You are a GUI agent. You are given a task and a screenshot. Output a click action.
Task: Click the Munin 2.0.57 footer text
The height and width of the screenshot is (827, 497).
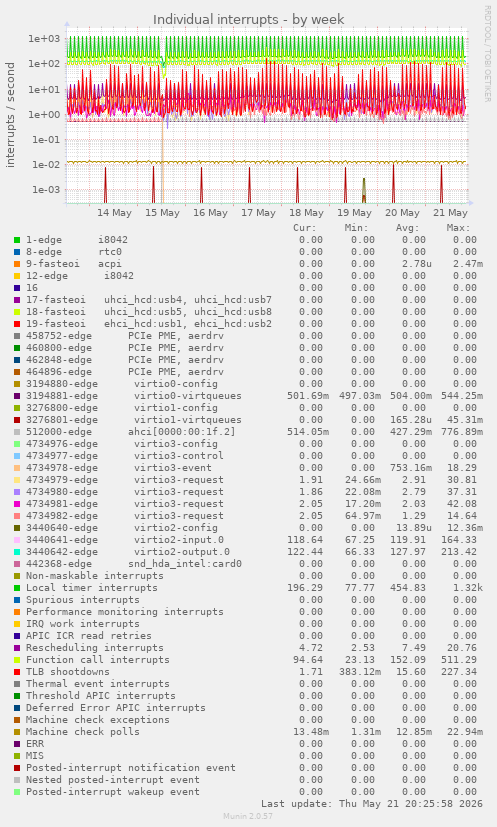(x=248, y=816)
